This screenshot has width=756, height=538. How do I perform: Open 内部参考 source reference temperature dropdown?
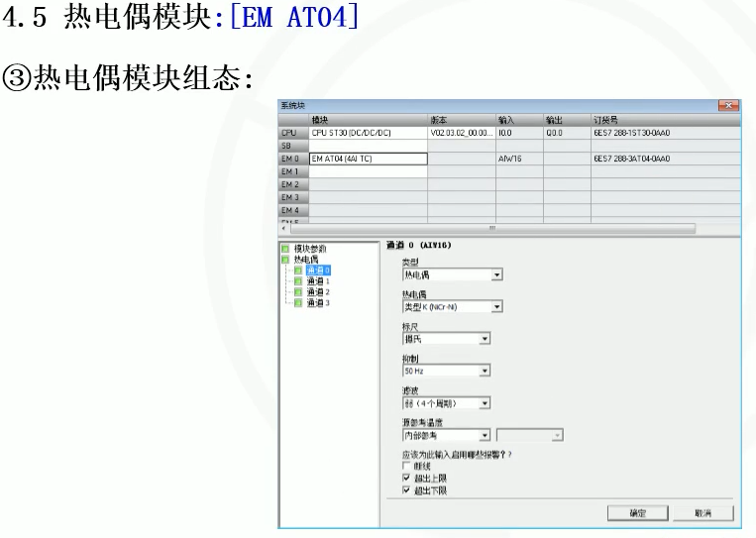[447, 435]
